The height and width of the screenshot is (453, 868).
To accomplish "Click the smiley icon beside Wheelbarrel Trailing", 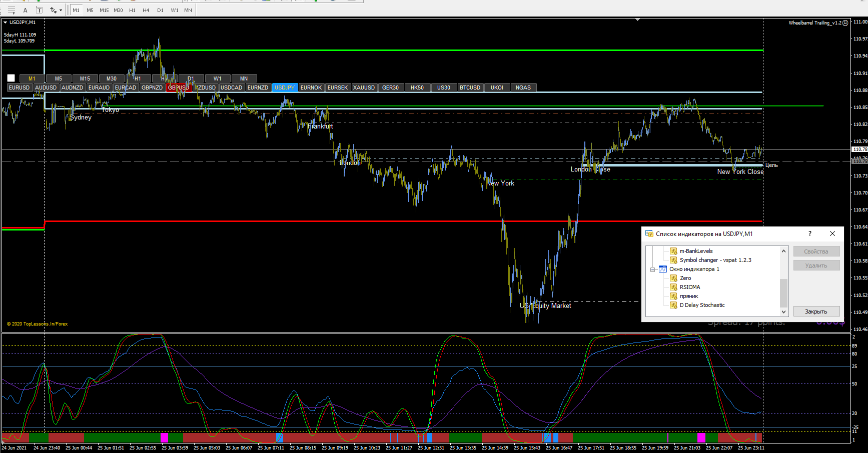I will [x=845, y=23].
